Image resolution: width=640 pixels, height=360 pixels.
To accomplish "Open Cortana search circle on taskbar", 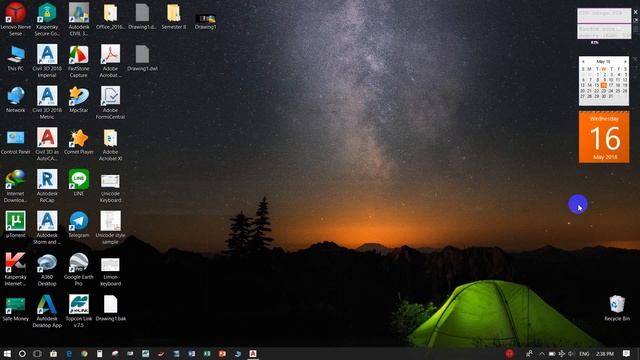I will [x=22, y=353].
